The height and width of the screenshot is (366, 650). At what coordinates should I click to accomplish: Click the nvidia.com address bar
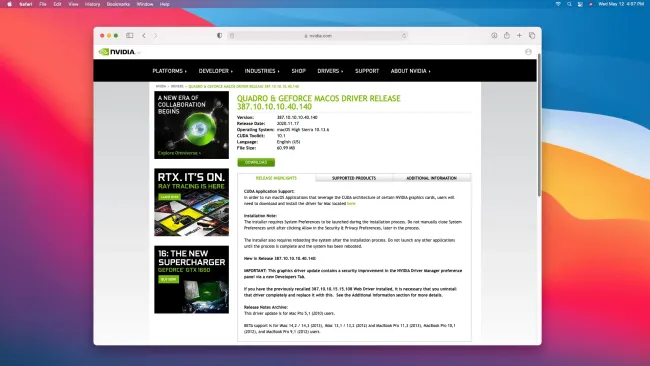[x=318, y=36]
